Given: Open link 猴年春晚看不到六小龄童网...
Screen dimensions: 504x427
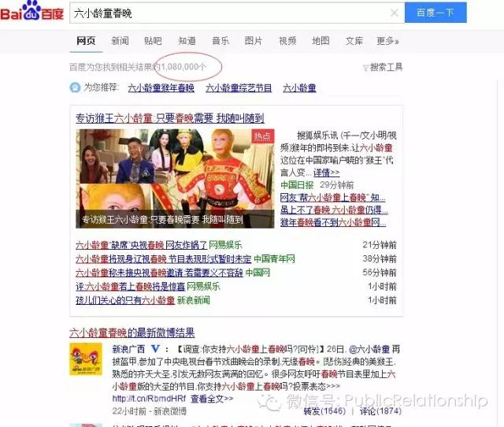Looking at the screenshot, I should [x=333, y=222].
